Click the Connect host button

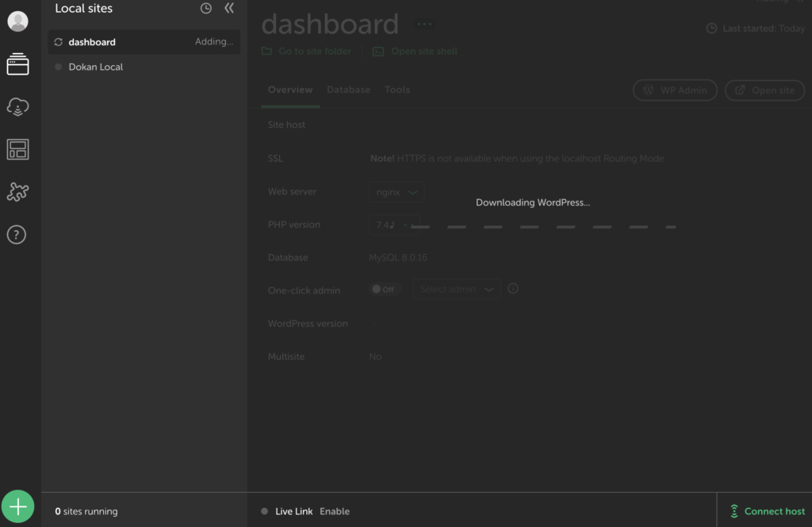(768, 511)
